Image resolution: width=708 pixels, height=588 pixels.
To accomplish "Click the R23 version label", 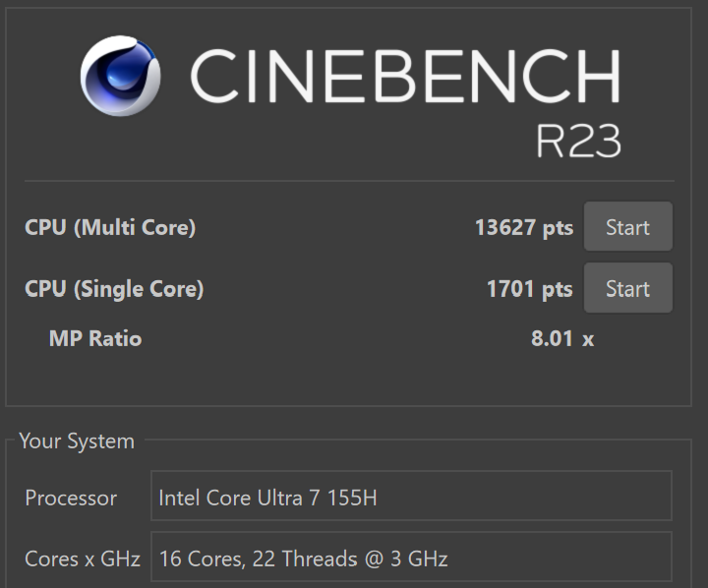I will click(x=578, y=142).
